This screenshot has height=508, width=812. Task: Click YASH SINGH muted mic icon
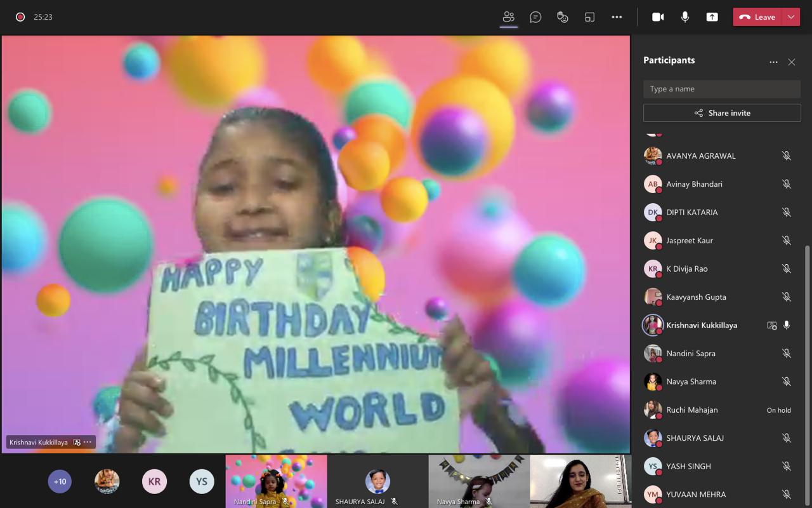787,466
